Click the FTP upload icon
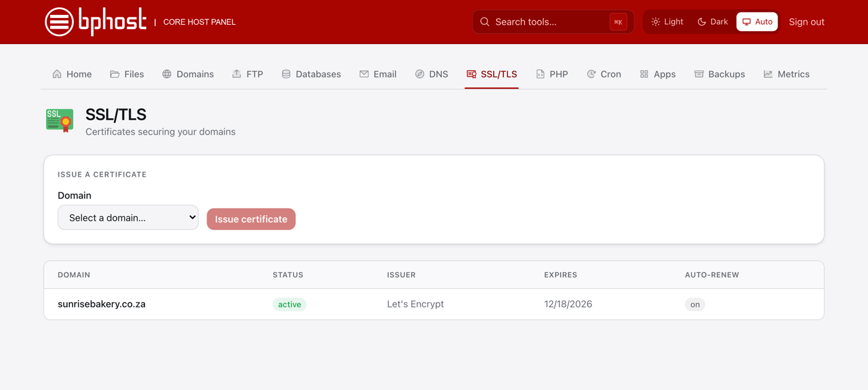The width and height of the screenshot is (868, 390). [237, 74]
